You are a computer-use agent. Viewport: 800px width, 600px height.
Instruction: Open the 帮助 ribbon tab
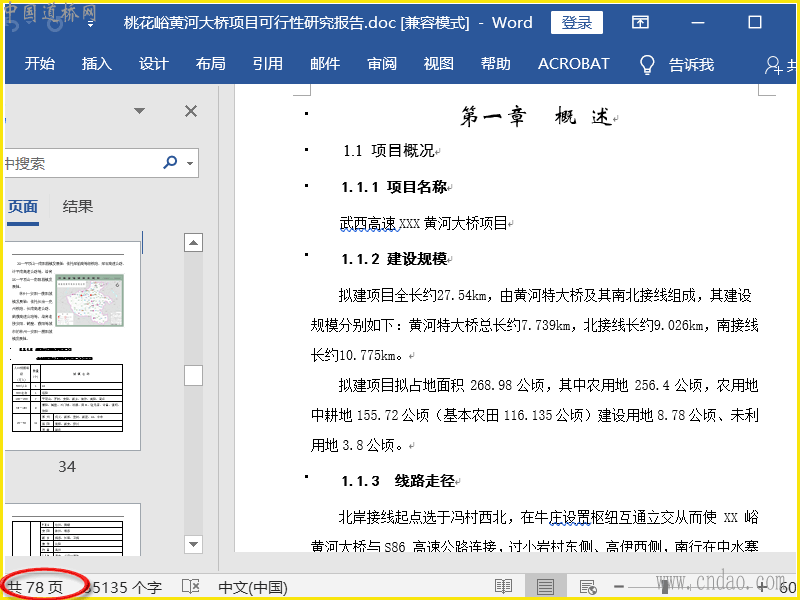(x=496, y=64)
